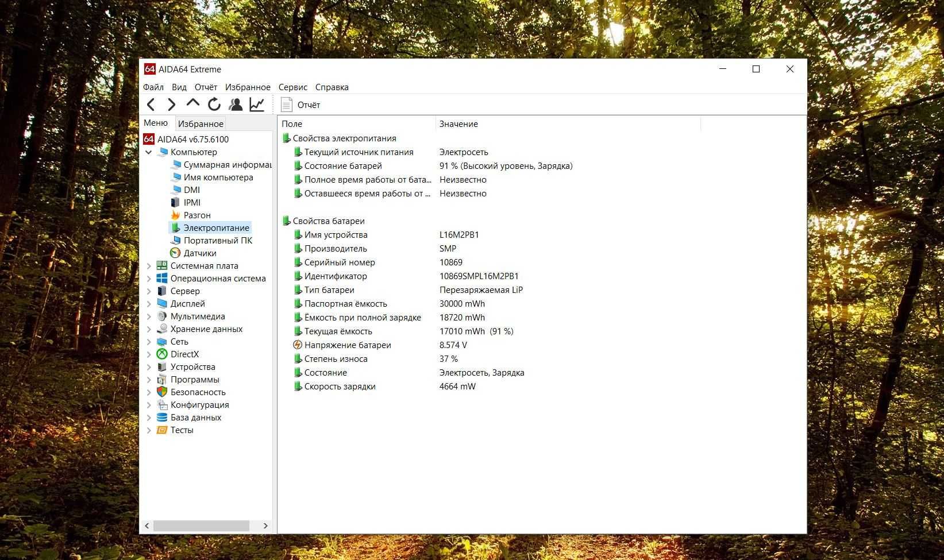Select Суммарная информация tree item
This screenshot has width=944, height=560.
228,165
